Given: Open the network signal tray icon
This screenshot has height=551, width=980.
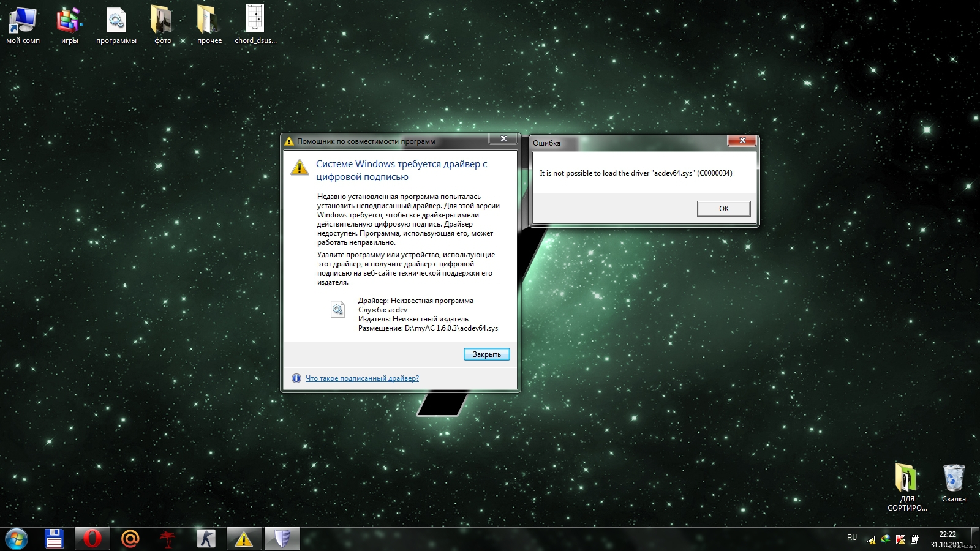Looking at the screenshot, I should (871, 539).
